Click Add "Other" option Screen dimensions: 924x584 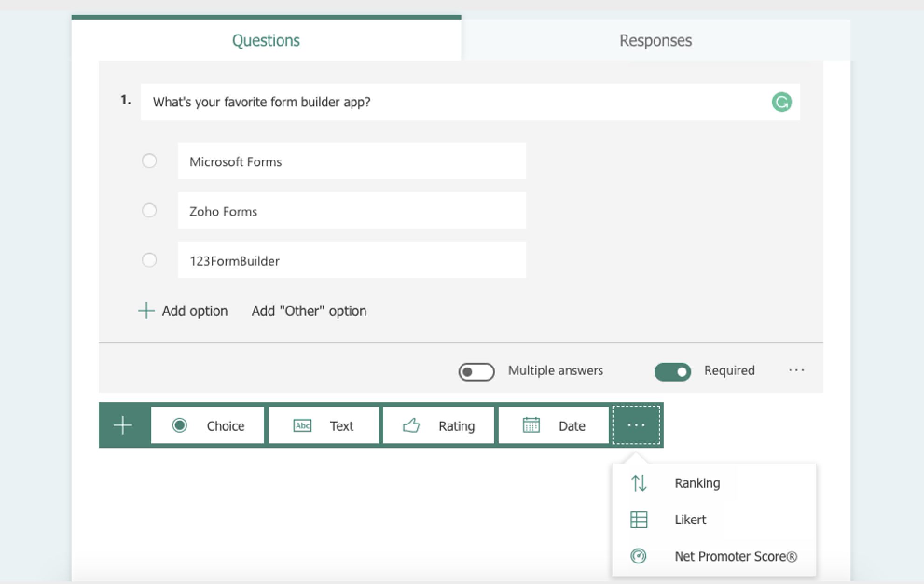coord(309,311)
